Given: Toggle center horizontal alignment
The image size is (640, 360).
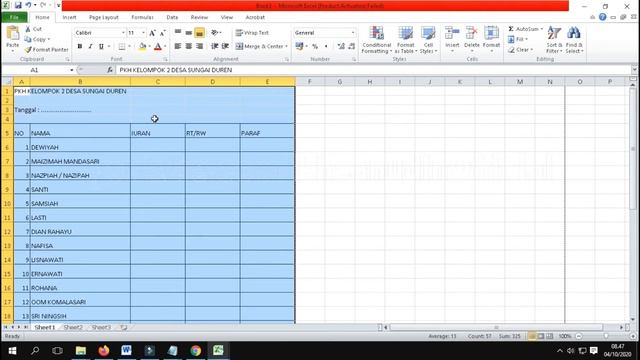Looking at the screenshot, I should pos(189,46).
